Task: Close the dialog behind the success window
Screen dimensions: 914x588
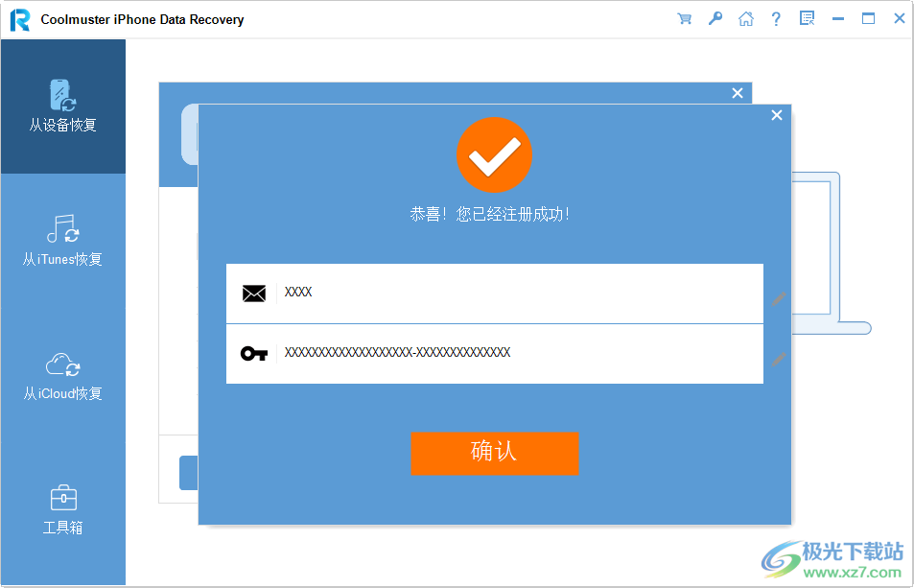Action: point(738,93)
